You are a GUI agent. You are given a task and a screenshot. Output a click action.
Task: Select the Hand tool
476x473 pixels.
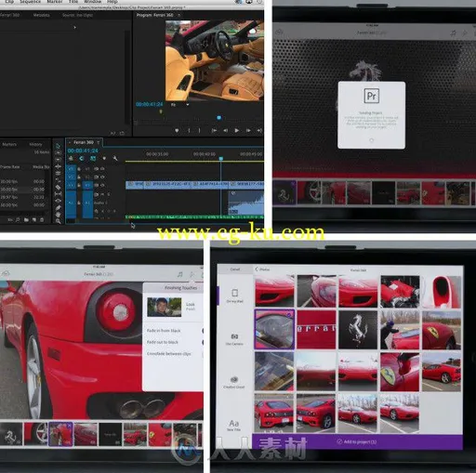58,215
